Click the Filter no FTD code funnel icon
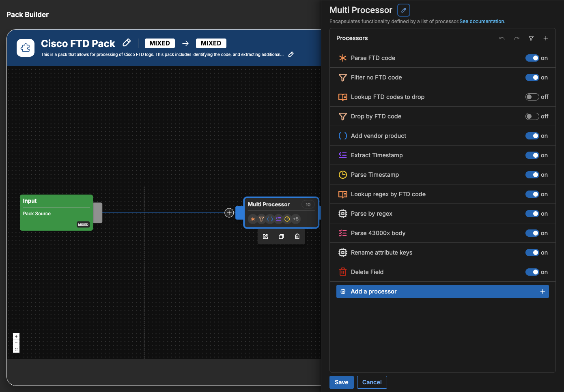 coord(343,77)
